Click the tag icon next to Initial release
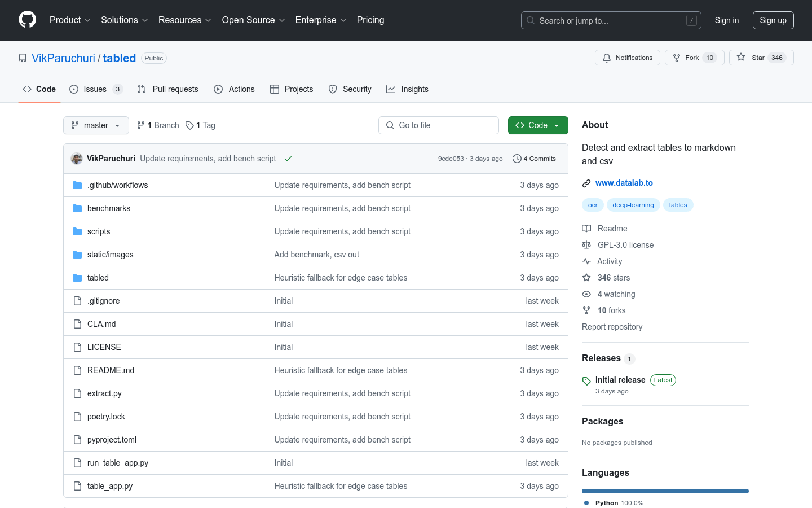The height and width of the screenshot is (508, 812). click(x=586, y=381)
